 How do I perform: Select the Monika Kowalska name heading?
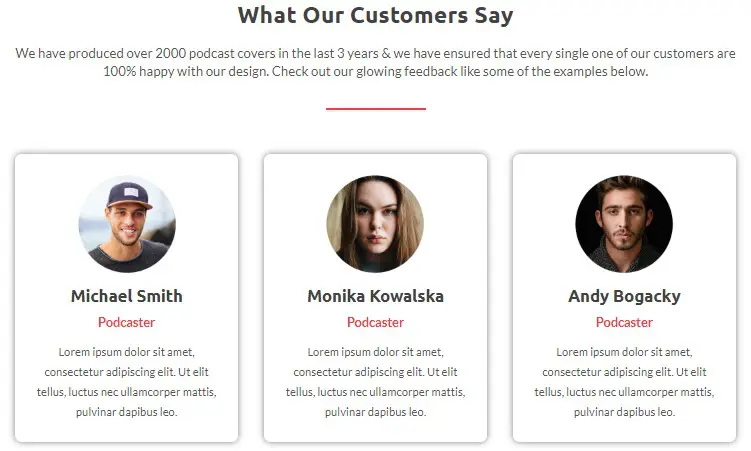(375, 296)
